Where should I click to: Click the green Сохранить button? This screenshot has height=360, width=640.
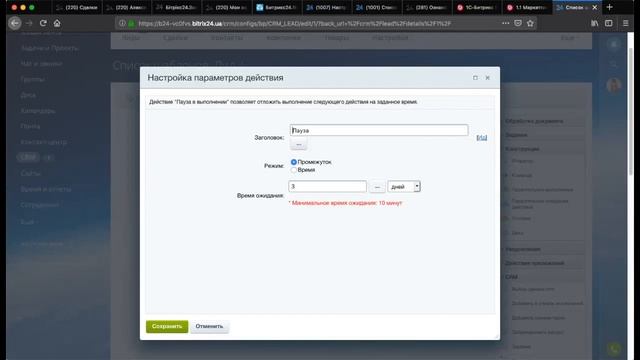click(x=167, y=326)
